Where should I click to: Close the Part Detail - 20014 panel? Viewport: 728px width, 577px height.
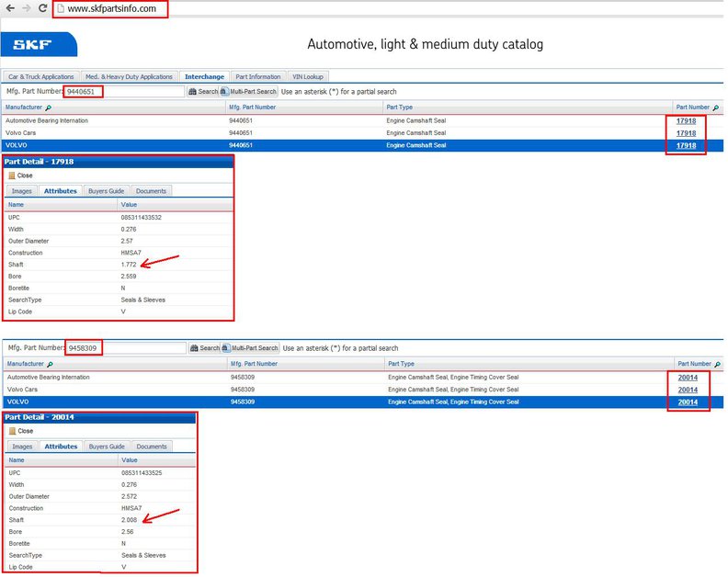21,431
